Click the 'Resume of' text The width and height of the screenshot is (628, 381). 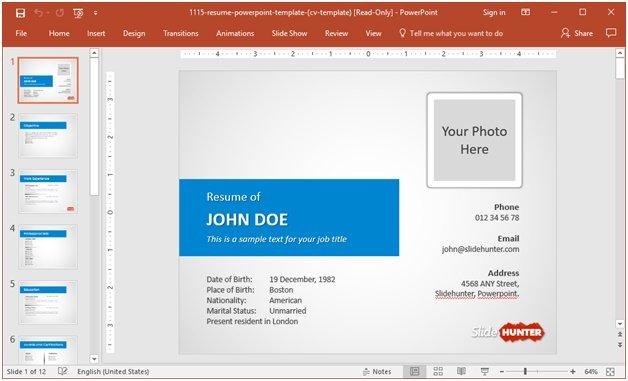point(233,197)
